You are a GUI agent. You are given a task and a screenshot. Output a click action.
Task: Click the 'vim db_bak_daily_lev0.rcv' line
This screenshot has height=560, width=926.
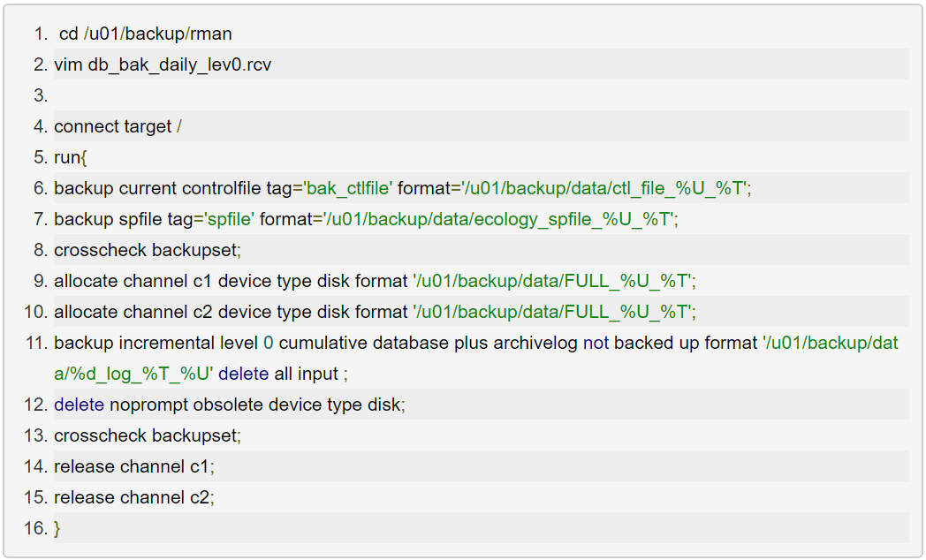coord(163,64)
